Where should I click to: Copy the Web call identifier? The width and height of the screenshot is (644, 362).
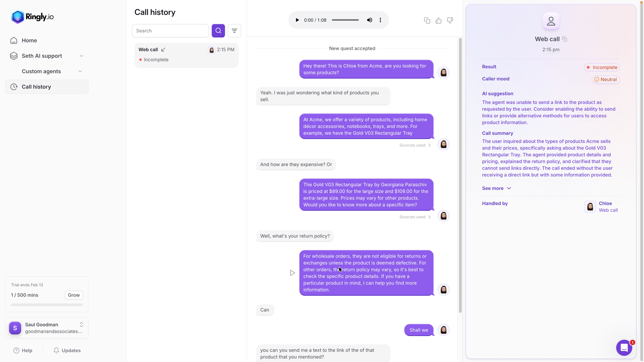[x=565, y=39]
